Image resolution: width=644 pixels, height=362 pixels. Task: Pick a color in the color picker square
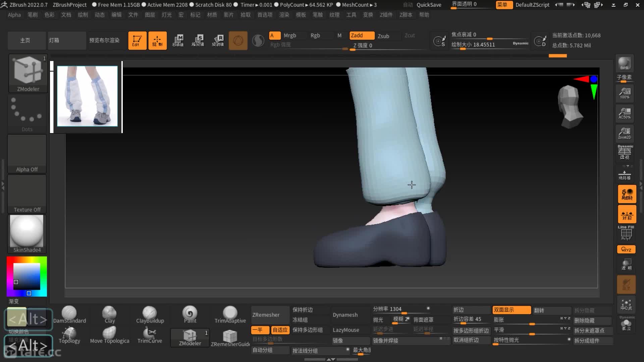click(27, 276)
